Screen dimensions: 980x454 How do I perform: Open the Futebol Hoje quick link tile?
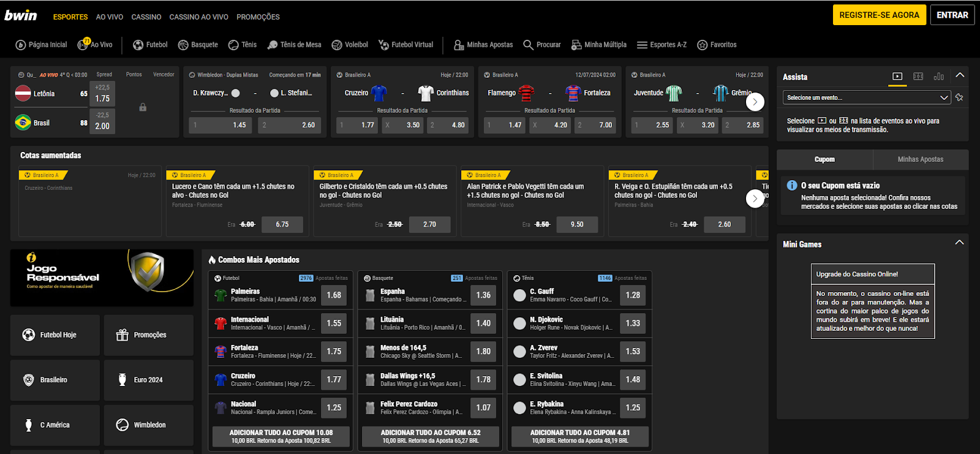tap(55, 335)
